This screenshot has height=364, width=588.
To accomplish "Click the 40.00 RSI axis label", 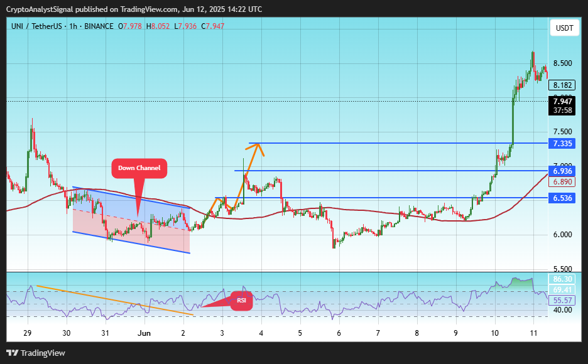I will pos(562,309).
